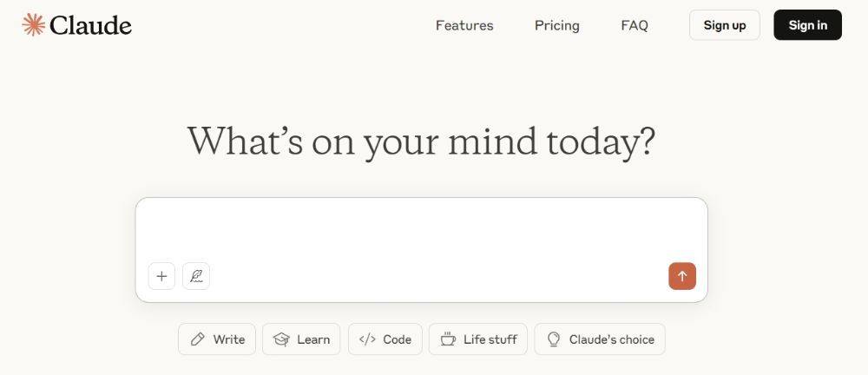Click the orange Claude starburst logo

(33, 25)
